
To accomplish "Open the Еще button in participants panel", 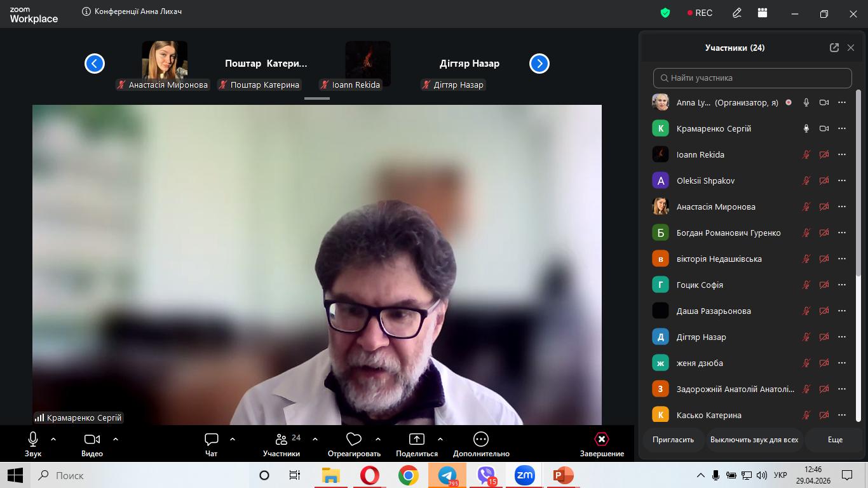I will point(835,440).
